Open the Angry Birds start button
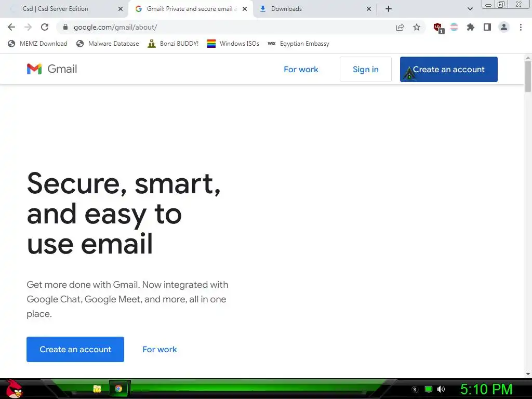The height and width of the screenshot is (399, 532). pos(14,389)
